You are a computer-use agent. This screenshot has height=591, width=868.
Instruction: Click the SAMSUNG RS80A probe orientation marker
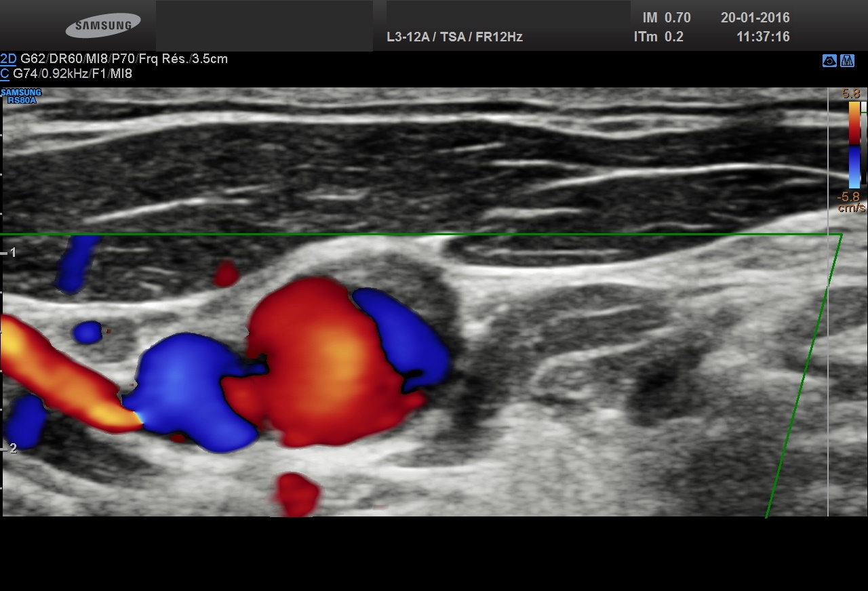click(21, 96)
